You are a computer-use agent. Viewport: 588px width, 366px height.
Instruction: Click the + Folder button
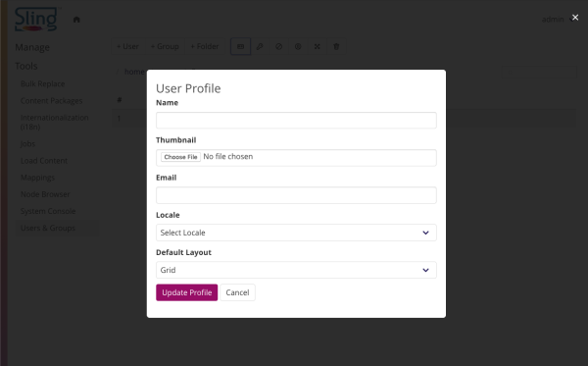(205, 46)
